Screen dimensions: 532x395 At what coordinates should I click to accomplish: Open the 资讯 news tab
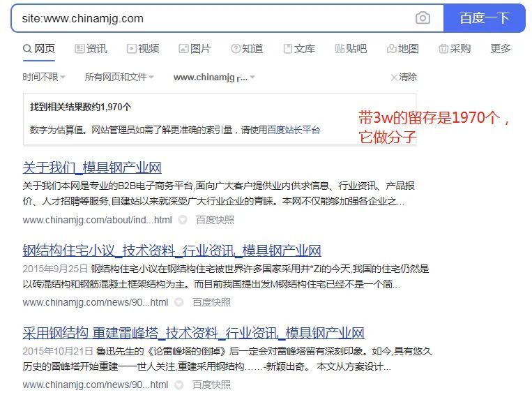coord(91,49)
